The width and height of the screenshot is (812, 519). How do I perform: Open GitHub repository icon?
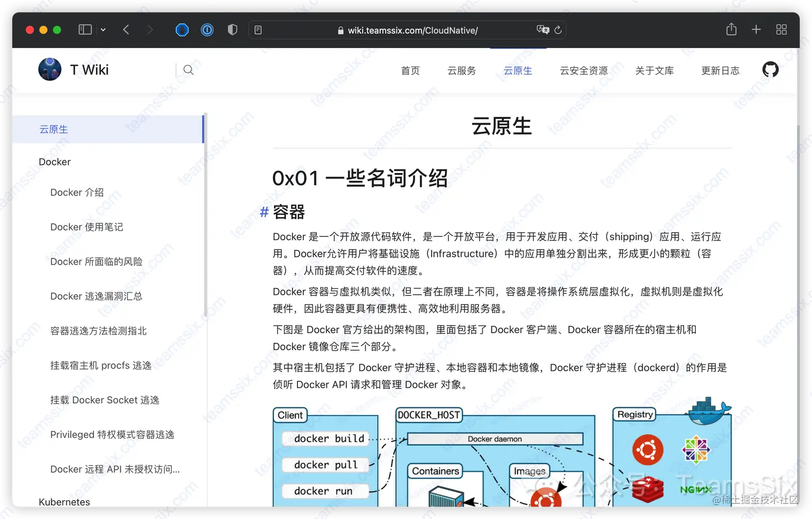point(771,69)
